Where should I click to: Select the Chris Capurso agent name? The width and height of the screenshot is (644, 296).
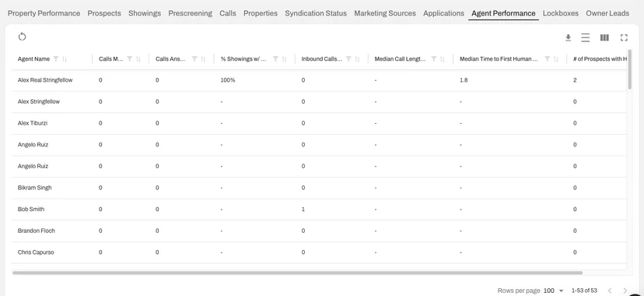[36, 252]
